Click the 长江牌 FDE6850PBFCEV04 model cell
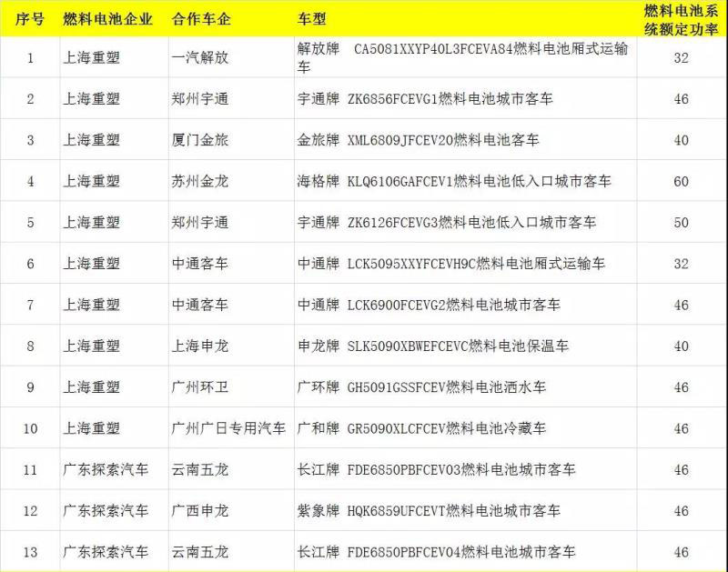The width and height of the screenshot is (728, 572). coord(436,551)
